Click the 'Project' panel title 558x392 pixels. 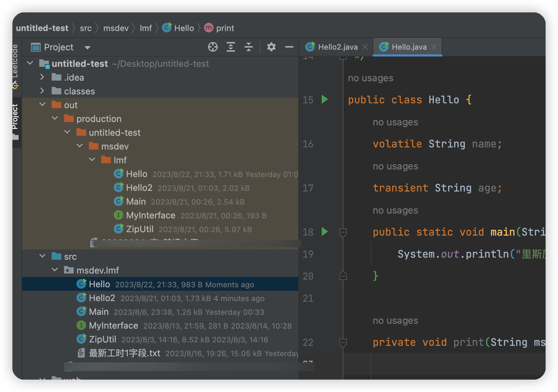click(x=59, y=47)
